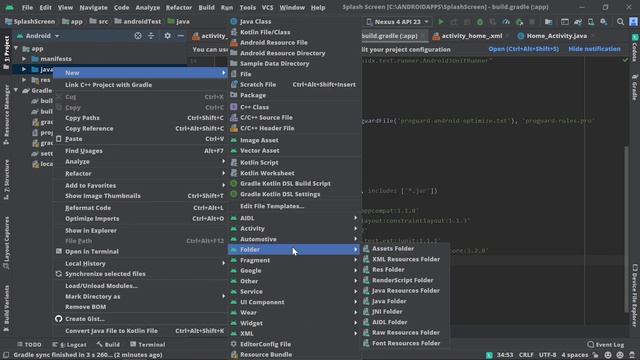Click the green Run app icon
Image resolution: width=640 pixels, height=360 pixels.
[441, 22]
